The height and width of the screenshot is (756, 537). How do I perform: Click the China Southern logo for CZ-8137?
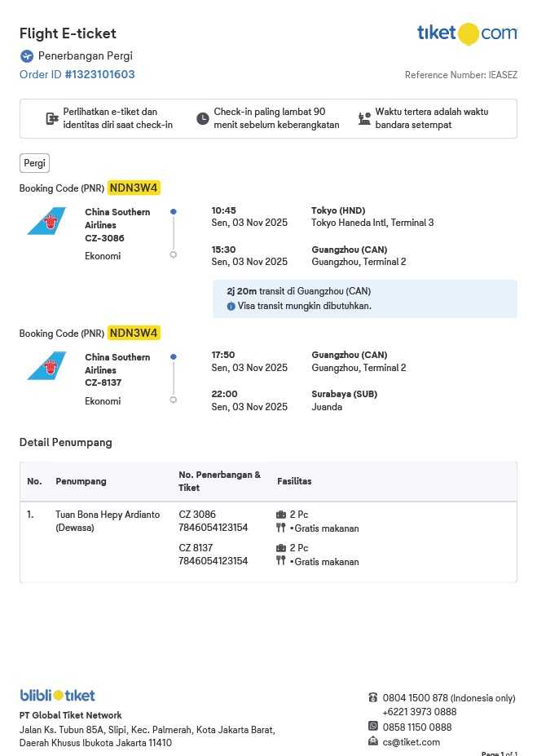click(46, 366)
